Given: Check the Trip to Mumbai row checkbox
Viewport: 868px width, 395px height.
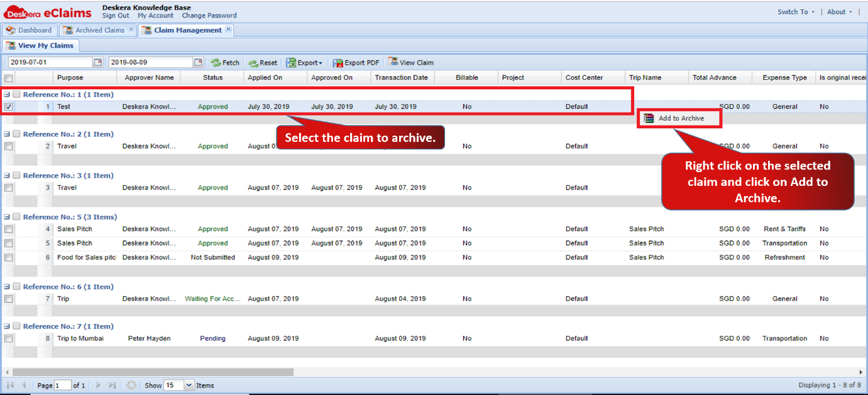Looking at the screenshot, I should click(8, 338).
